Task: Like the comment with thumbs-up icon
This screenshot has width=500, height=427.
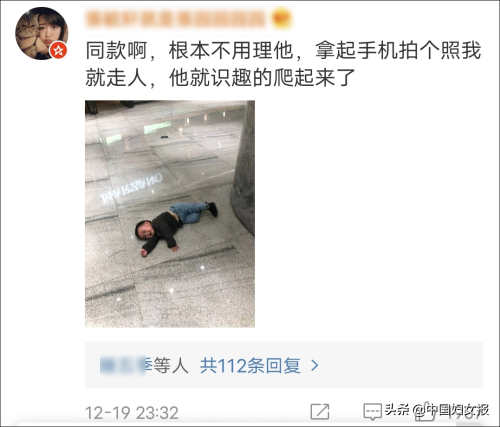Action: click(426, 412)
